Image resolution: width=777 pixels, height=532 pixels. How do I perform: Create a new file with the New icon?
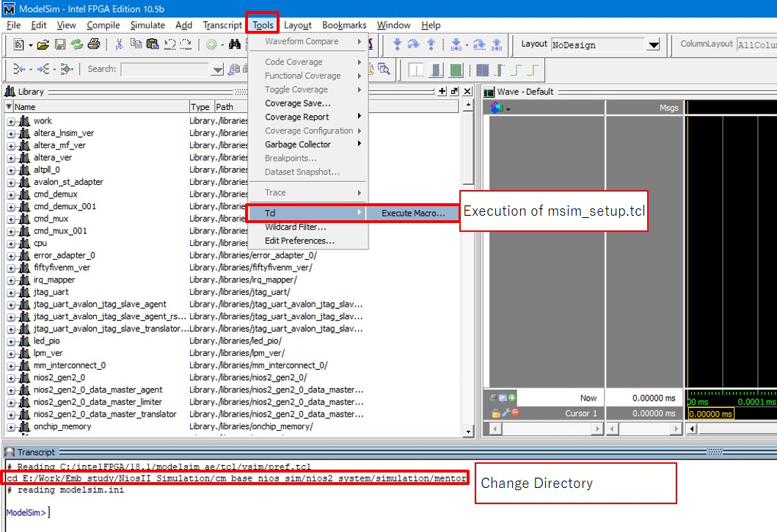coord(18,45)
